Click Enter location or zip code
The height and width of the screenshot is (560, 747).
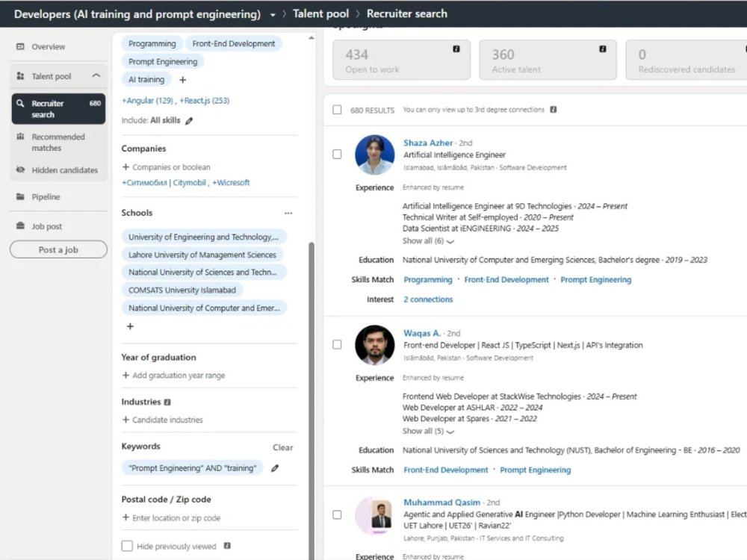[x=172, y=517]
